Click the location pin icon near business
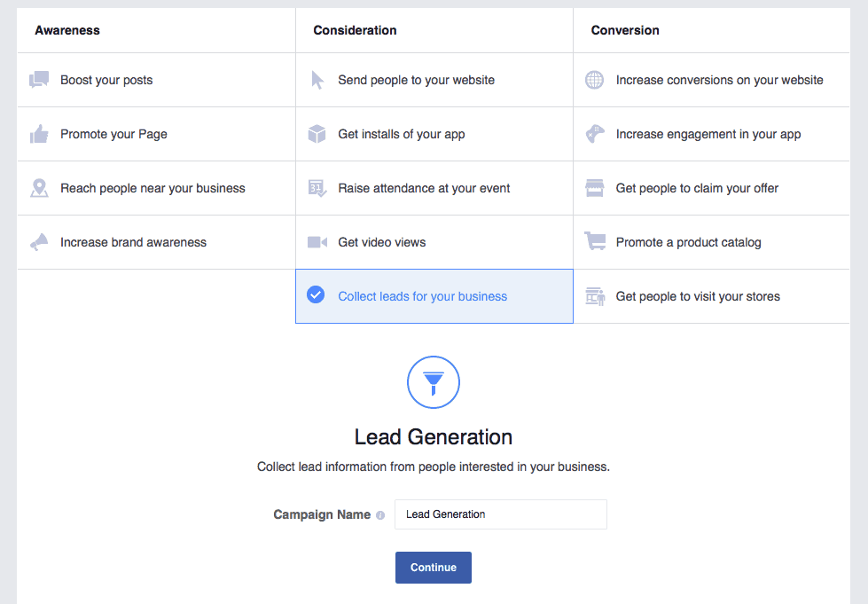Screen dimensions: 868x604 (x=39, y=188)
